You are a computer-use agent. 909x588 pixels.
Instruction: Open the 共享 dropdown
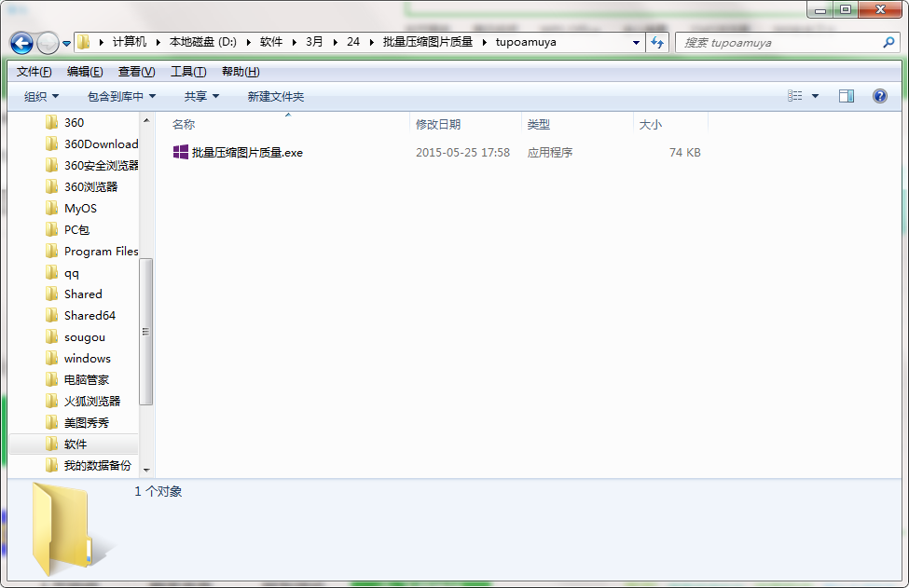[x=201, y=96]
